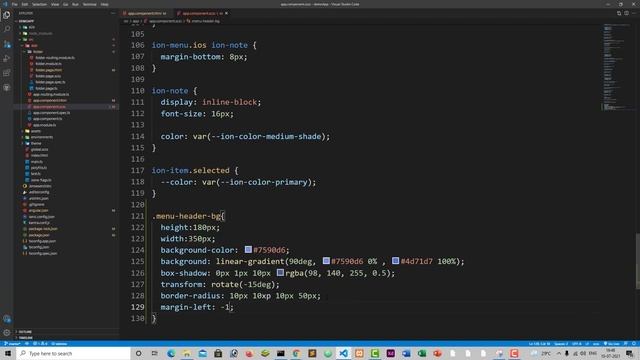
Task: Open Task View from the taskbar
Action: (154, 353)
